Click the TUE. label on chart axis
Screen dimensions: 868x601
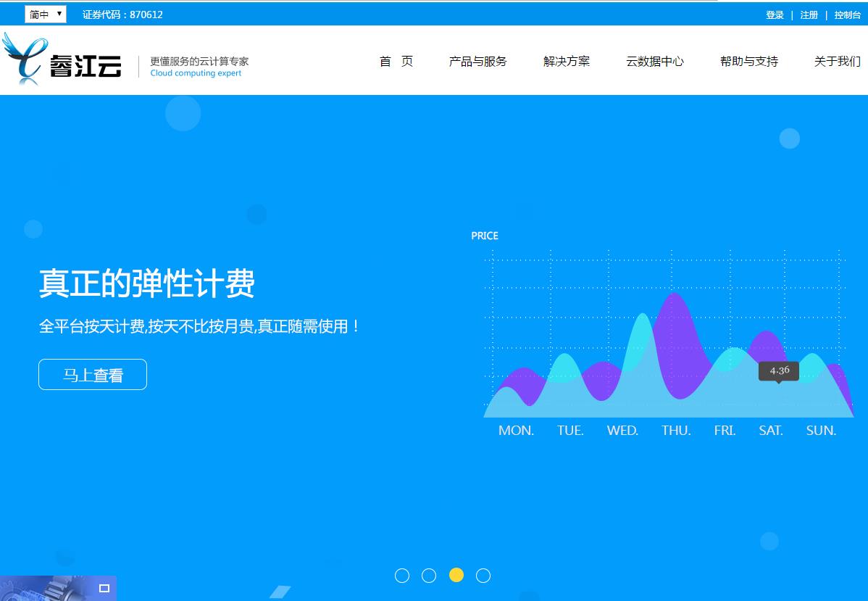pyautogui.click(x=570, y=431)
